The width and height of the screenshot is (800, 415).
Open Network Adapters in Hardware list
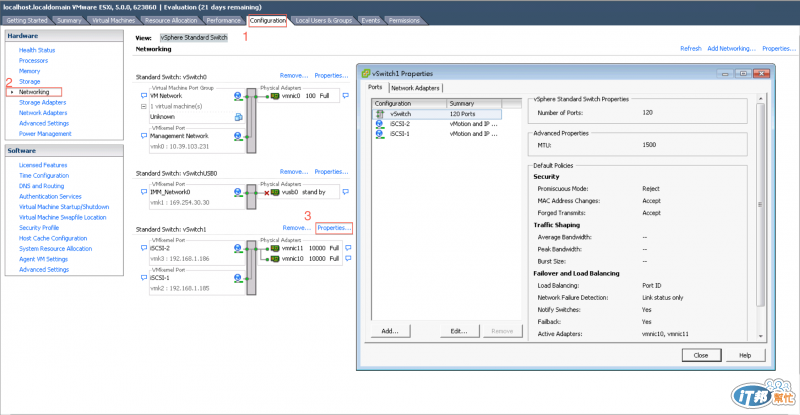point(43,113)
